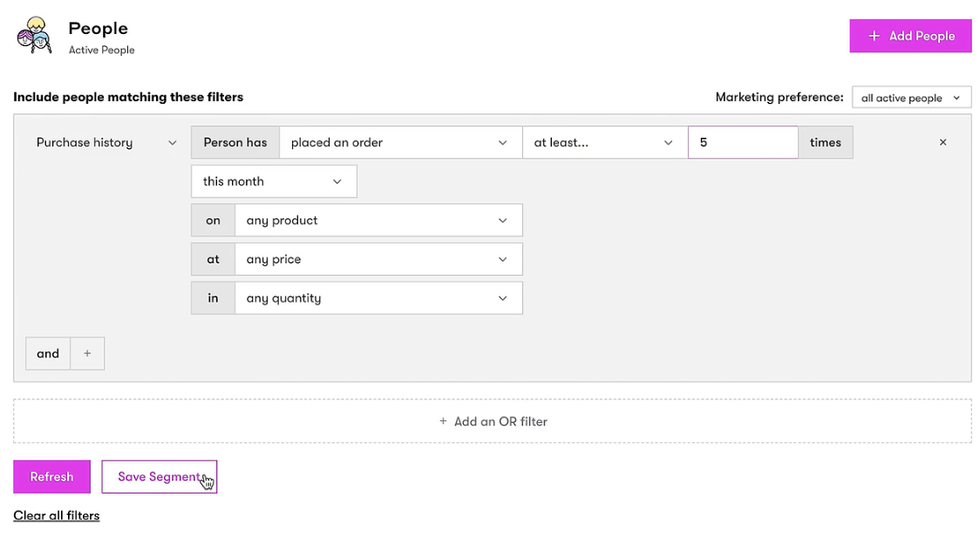Open the Marketing preference dropdown
This screenshot has width=980, height=552.
911,98
